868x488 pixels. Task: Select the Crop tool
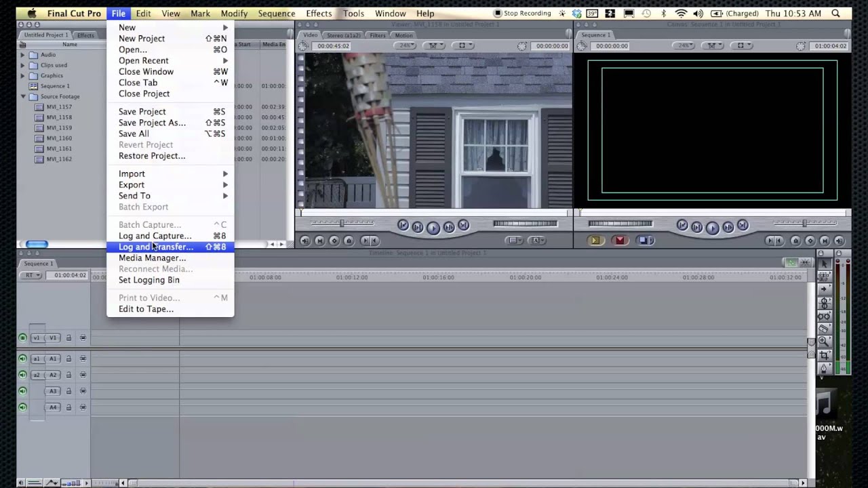pyautogui.click(x=824, y=355)
